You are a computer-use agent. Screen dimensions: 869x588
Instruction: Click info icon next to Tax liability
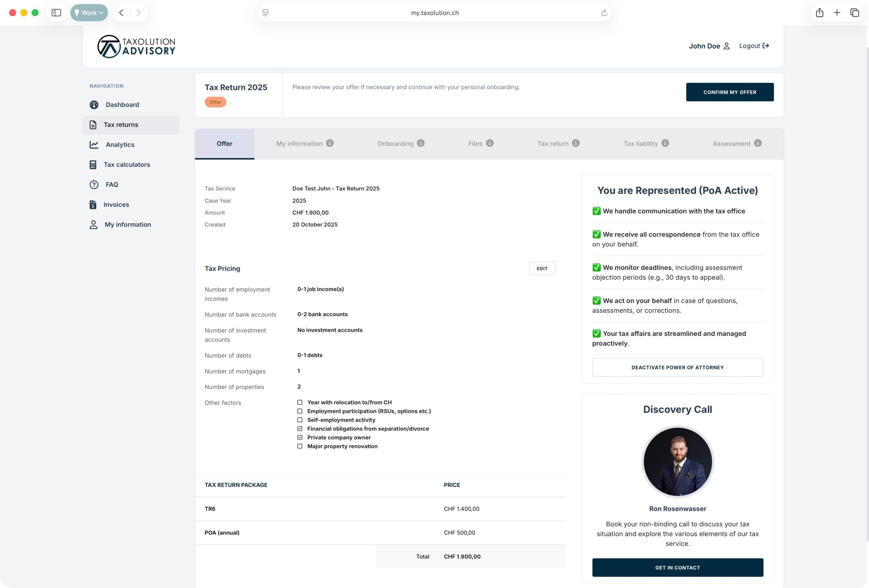[665, 143]
